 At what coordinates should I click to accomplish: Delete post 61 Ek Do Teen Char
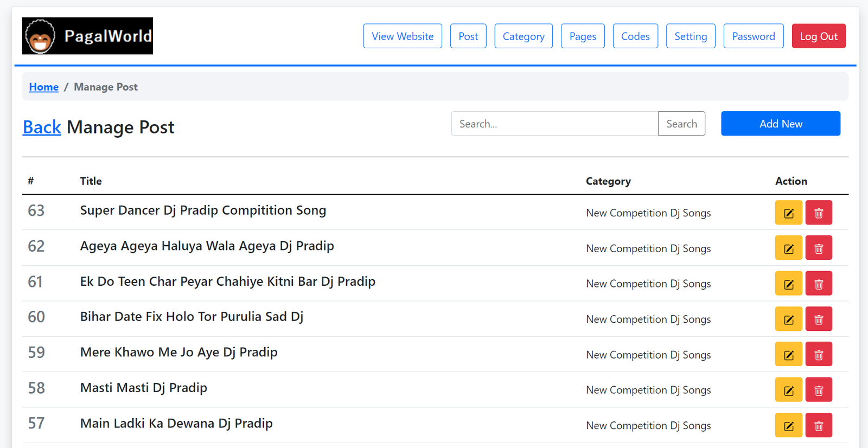click(x=818, y=284)
